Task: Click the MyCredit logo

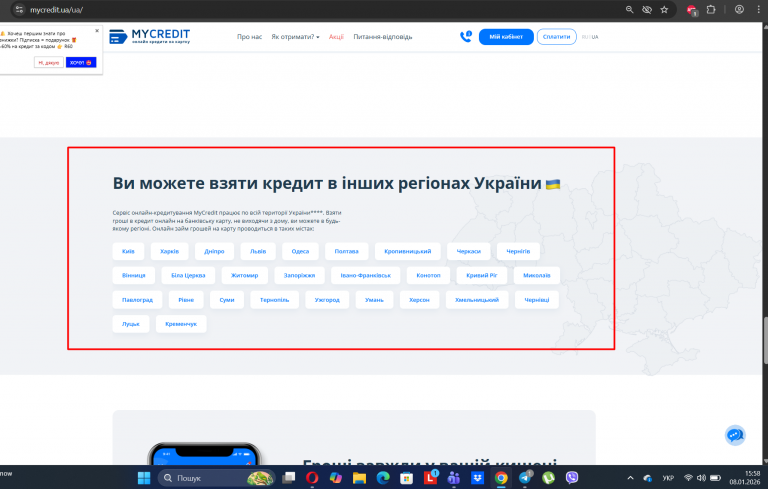Action: point(149,36)
